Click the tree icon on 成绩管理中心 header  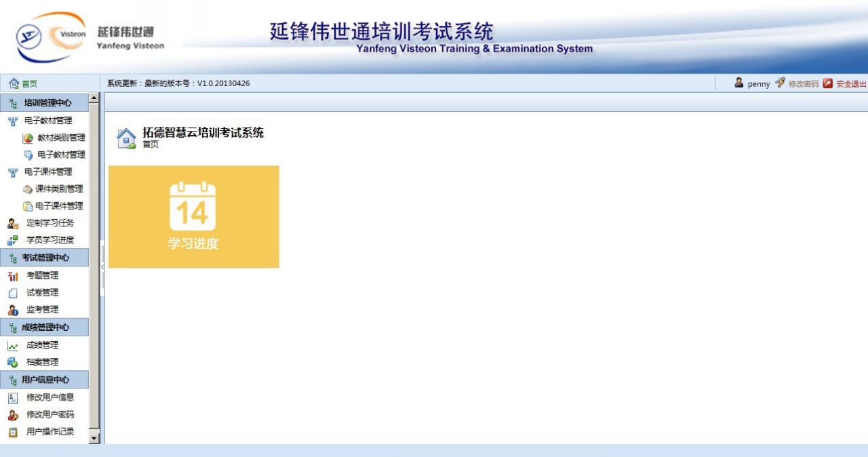(13, 327)
